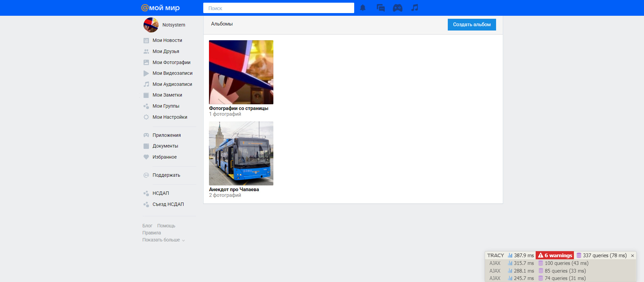Click the group icon beside НСДАП
Image resolution: width=644 pixels, height=282 pixels.
point(146,193)
